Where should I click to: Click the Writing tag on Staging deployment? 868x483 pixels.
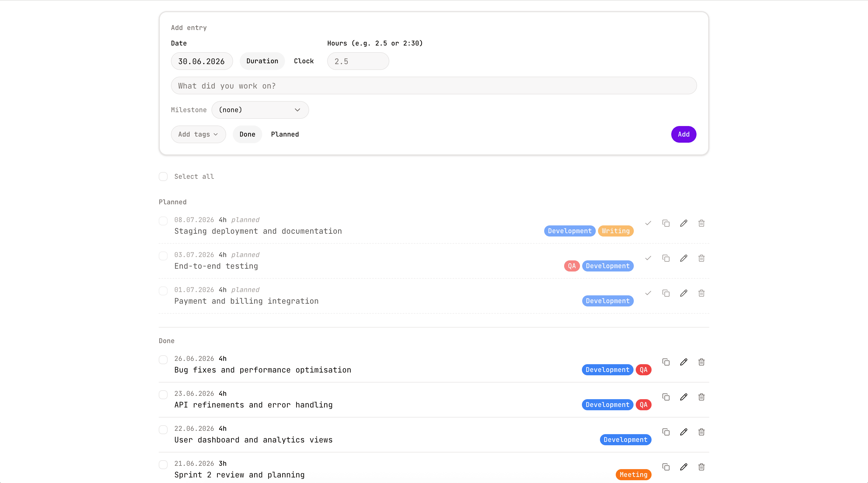(615, 231)
